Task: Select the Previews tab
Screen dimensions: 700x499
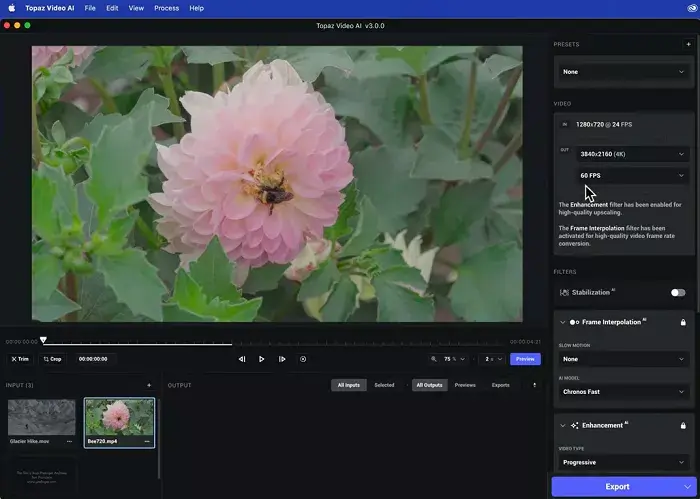Action: 465,385
